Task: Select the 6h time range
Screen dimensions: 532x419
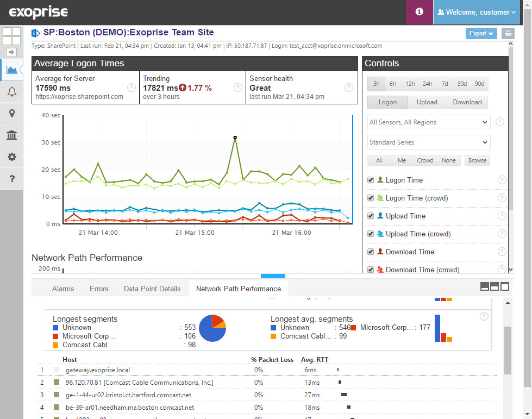Action: click(x=393, y=84)
